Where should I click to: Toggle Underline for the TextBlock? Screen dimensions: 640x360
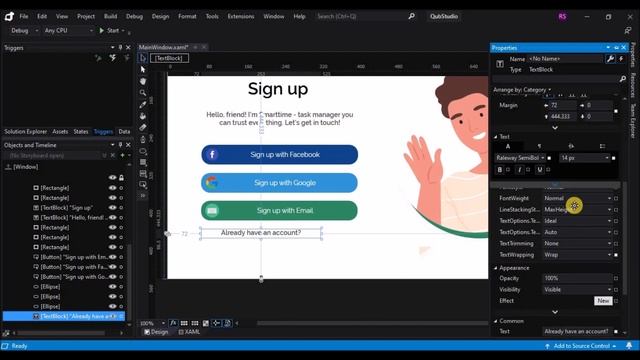point(540,169)
